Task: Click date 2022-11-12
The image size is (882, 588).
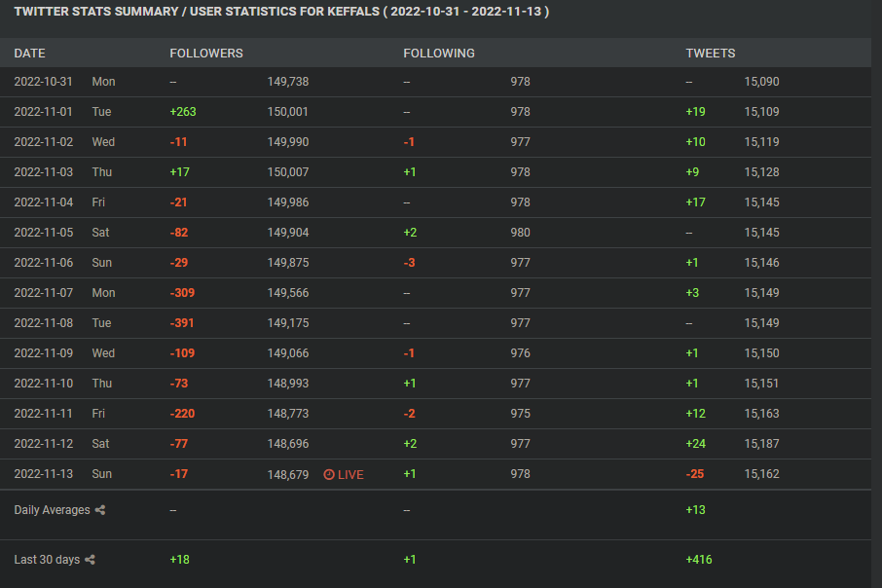Action: 43,444
